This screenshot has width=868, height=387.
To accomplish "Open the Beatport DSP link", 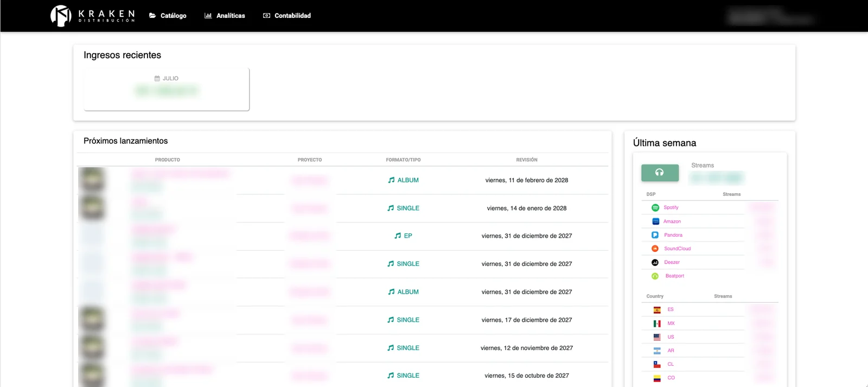I will click(675, 276).
